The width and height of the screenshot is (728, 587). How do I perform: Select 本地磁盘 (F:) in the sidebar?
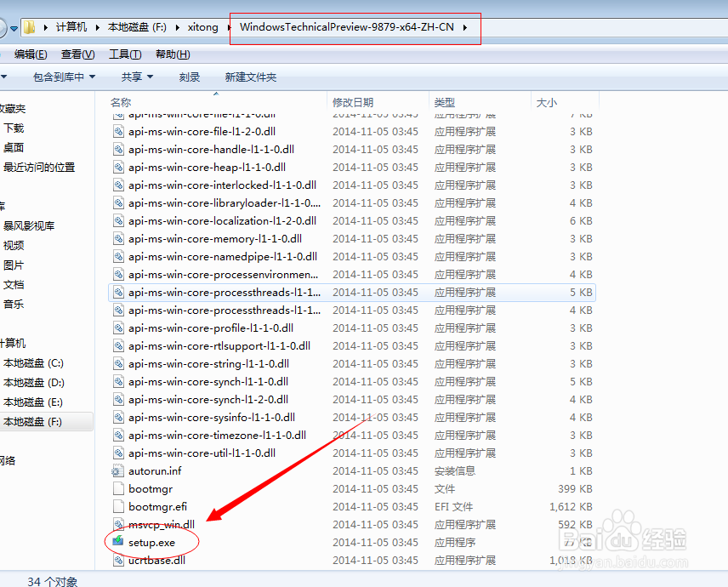click(x=32, y=422)
